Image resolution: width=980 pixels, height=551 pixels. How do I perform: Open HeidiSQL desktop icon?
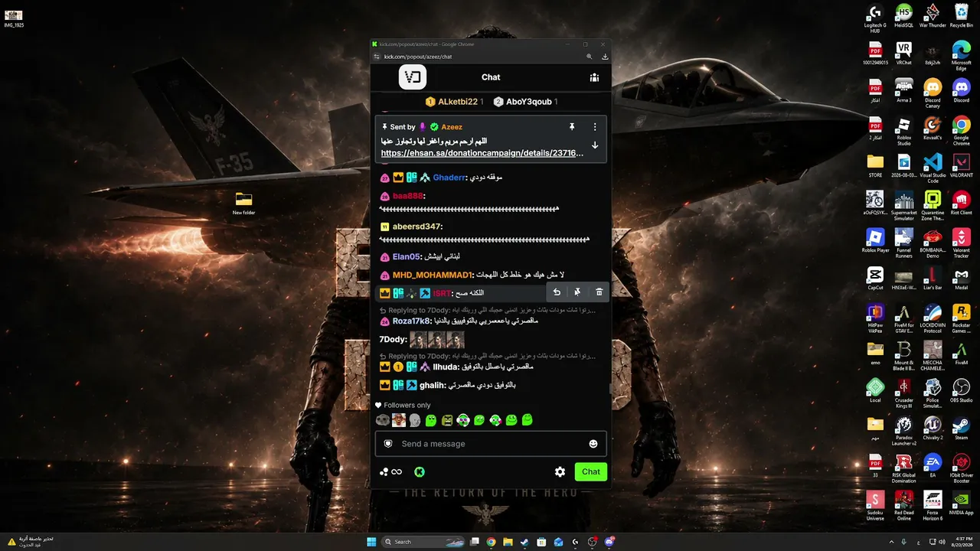pos(904,16)
